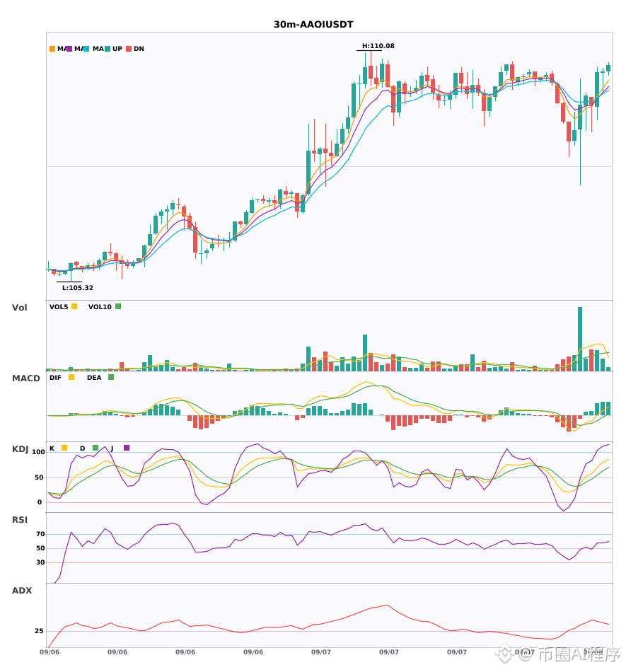Select the yellow DIF legend swatch
This screenshot has height=672, width=626.
click(71, 377)
